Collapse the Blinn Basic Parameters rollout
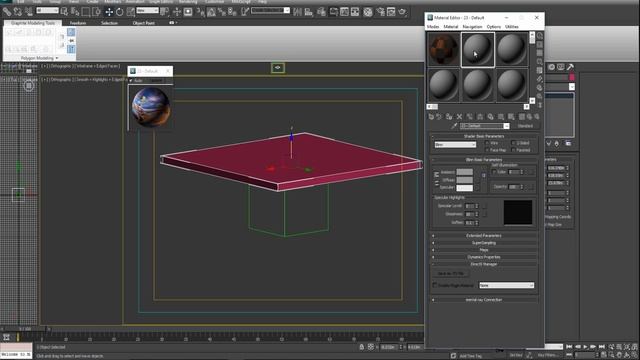 point(484,160)
